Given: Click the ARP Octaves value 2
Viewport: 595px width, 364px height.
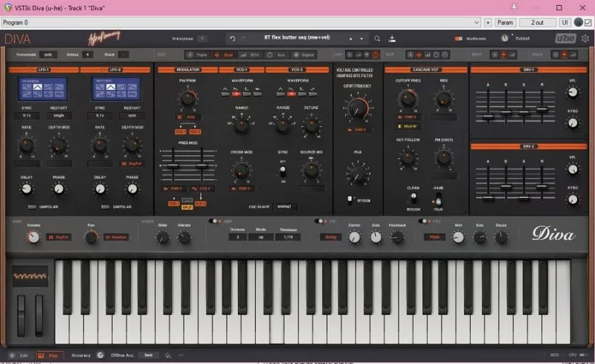Looking at the screenshot, I should 237,237.
